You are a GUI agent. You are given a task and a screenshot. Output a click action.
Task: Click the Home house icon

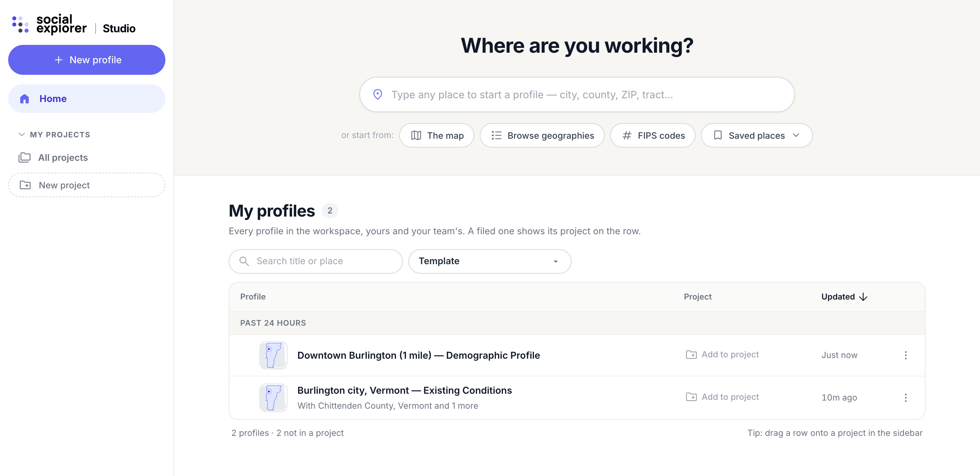(x=24, y=99)
